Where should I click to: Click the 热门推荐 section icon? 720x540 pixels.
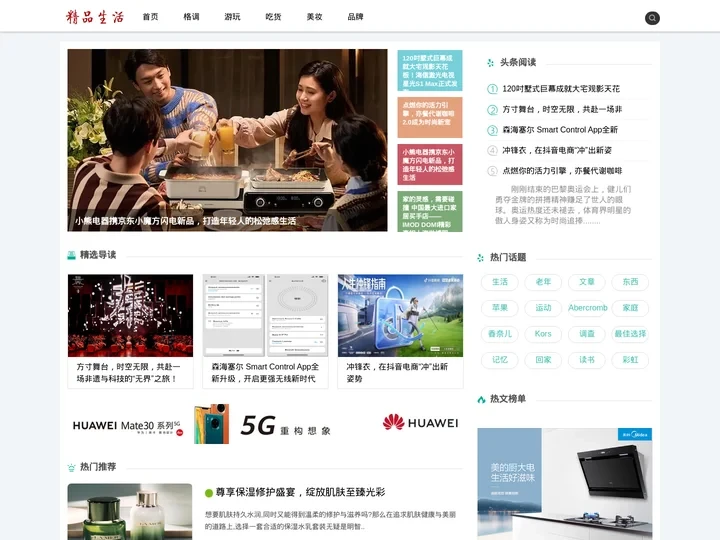[x=71, y=467]
